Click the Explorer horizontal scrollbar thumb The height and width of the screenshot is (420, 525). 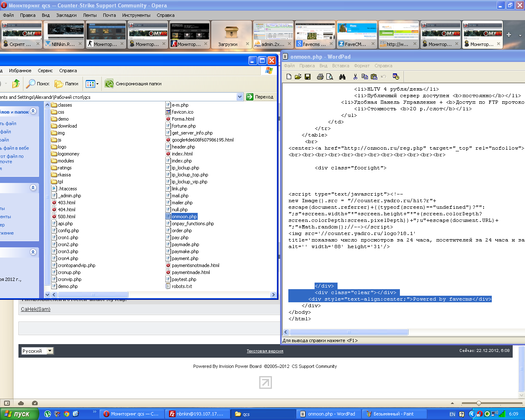coord(93,294)
